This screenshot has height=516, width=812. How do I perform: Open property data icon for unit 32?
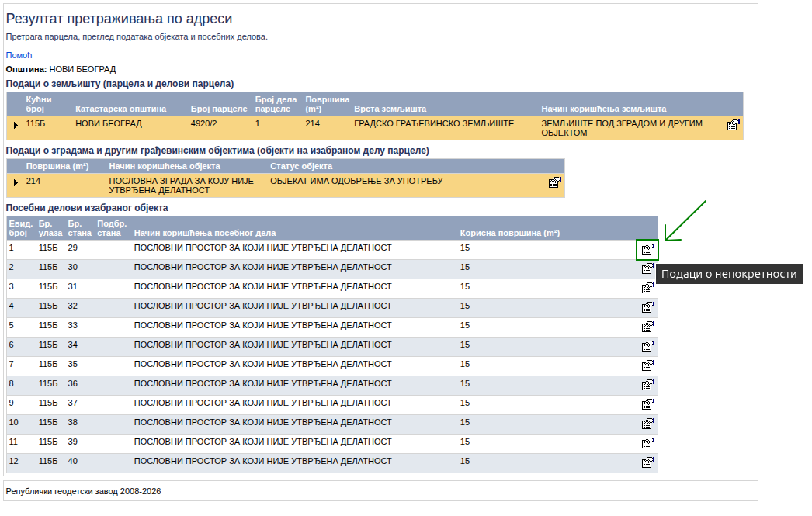(x=647, y=307)
